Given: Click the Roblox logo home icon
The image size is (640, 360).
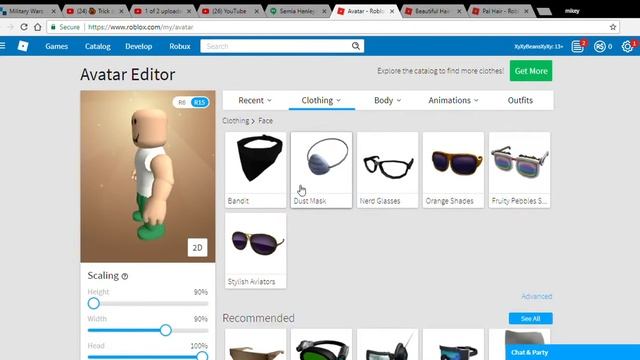Looking at the screenshot, I should (x=23, y=46).
